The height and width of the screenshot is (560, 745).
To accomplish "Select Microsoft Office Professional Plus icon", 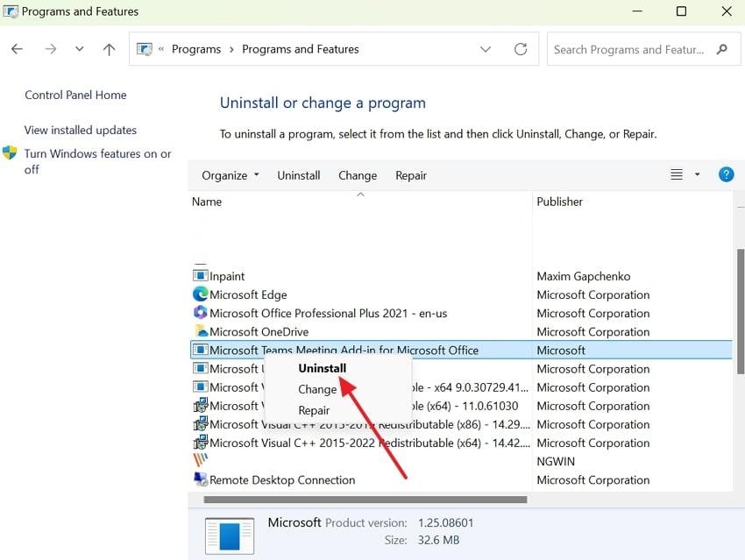I will pos(200,313).
